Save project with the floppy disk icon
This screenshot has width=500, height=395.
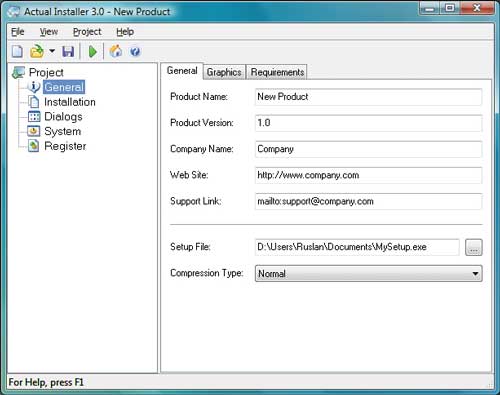(x=68, y=52)
